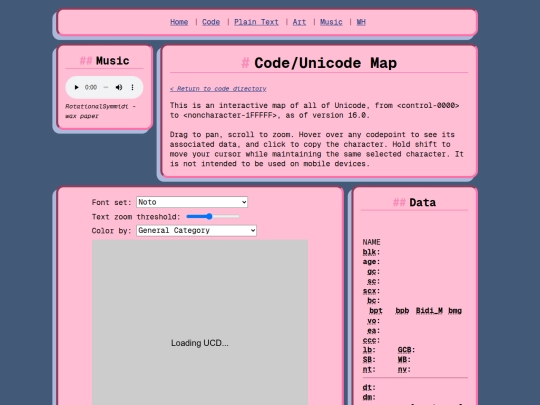This screenshot has width=540, height=405.
Task: Click the blk abbreviation label
Action: pos(371,252)
